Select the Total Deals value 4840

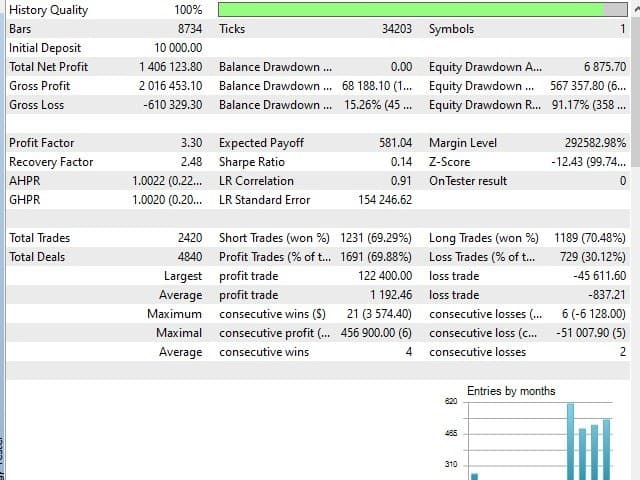click(x=188, y=257)
